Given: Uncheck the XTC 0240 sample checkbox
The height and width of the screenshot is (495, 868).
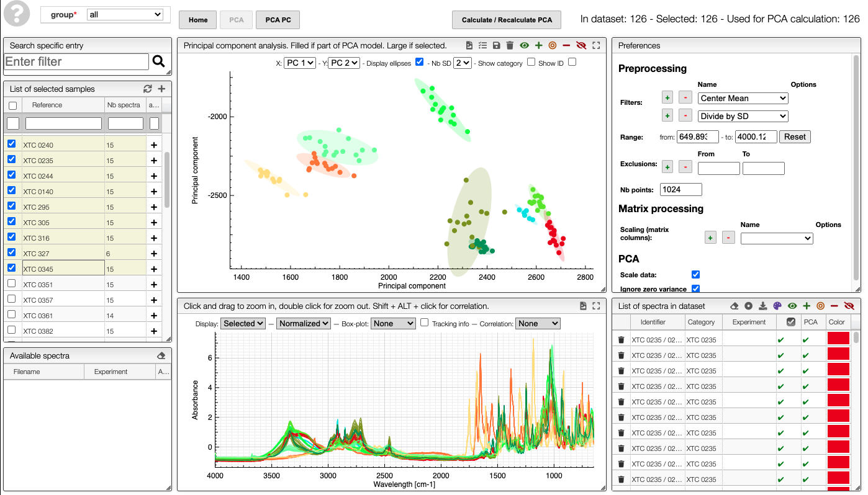Looking at the screenshot, I should point(11,144).
